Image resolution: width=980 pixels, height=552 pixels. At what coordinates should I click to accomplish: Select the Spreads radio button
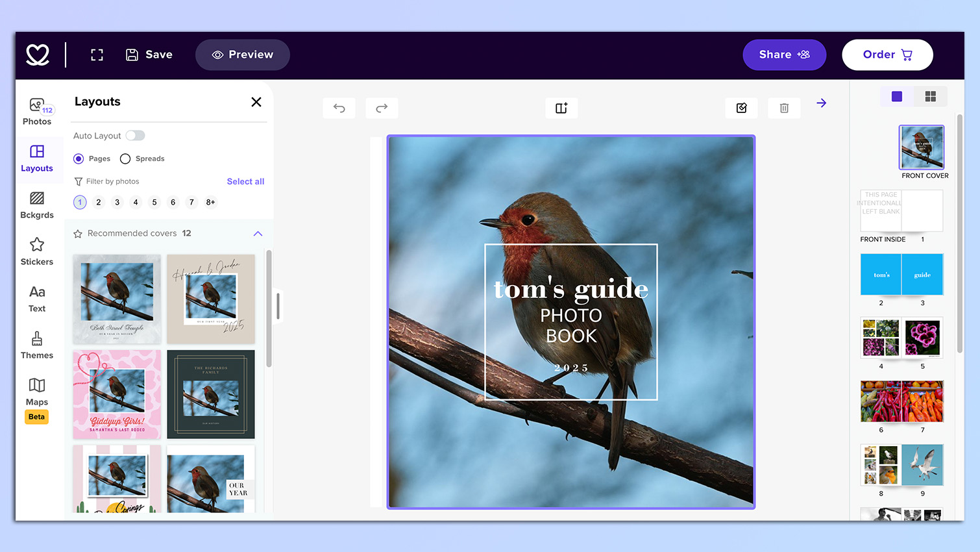(x=125, y=158)
